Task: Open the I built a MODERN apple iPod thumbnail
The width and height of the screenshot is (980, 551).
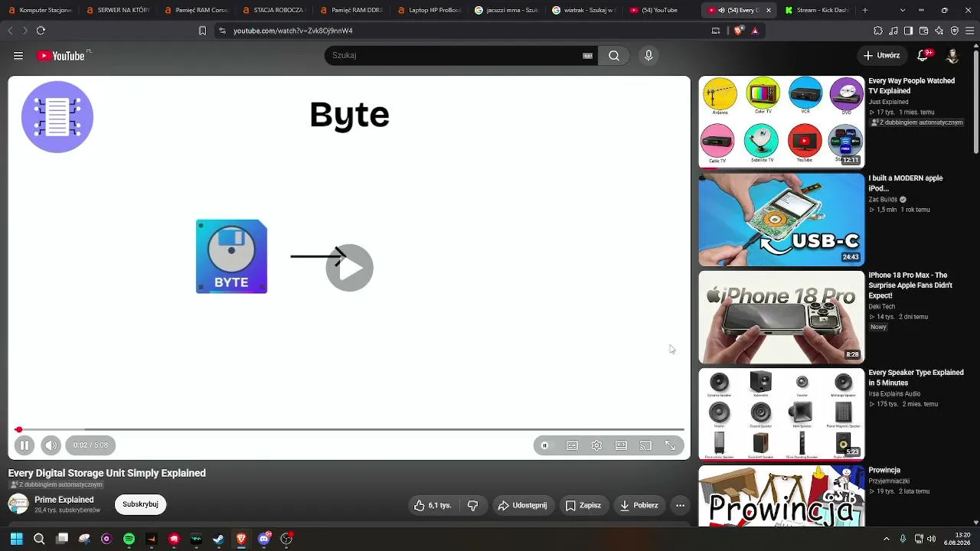Action: click(x=782, y=220)
